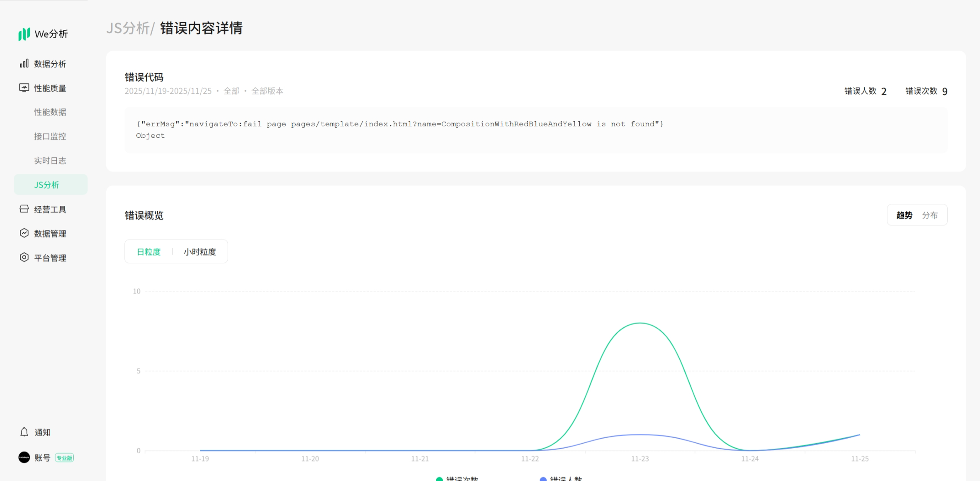Click the 通知 bell icon
980x481 pixels.
(24, 432)
